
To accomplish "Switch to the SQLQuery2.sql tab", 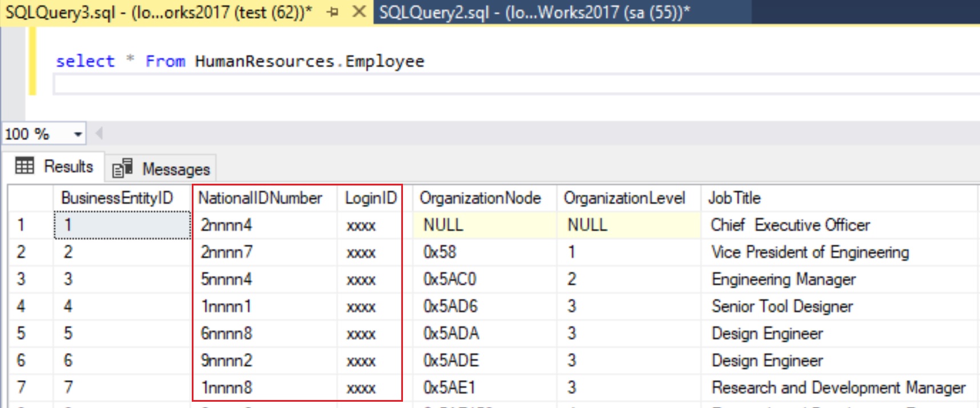I will tap(534, 12).
